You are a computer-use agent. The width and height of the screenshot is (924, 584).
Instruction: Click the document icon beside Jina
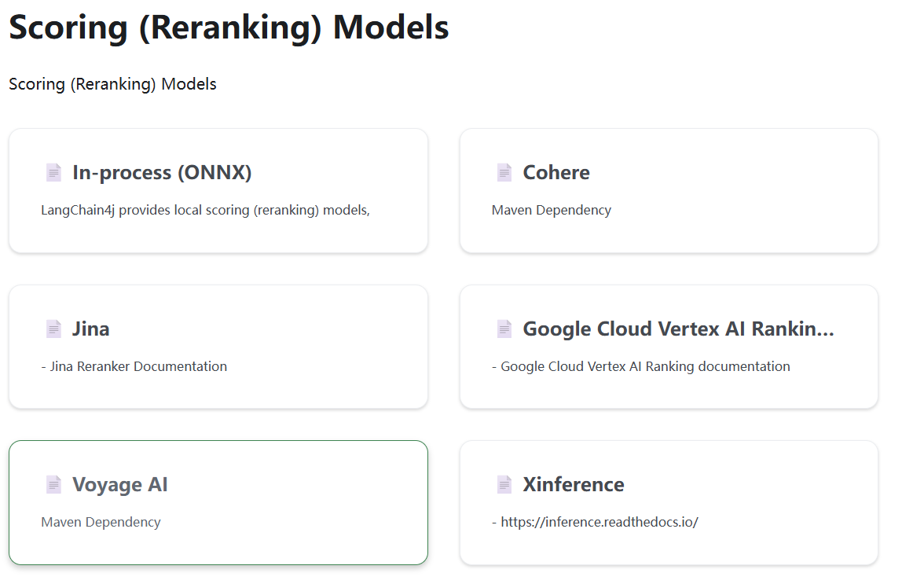[x=53, y=329]
